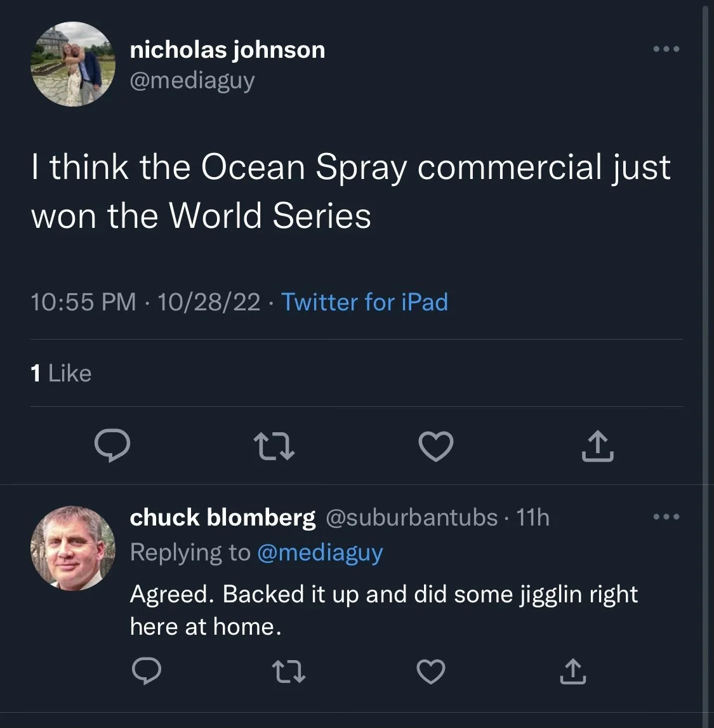Click the Twitter for iPad link

[364, 302]
